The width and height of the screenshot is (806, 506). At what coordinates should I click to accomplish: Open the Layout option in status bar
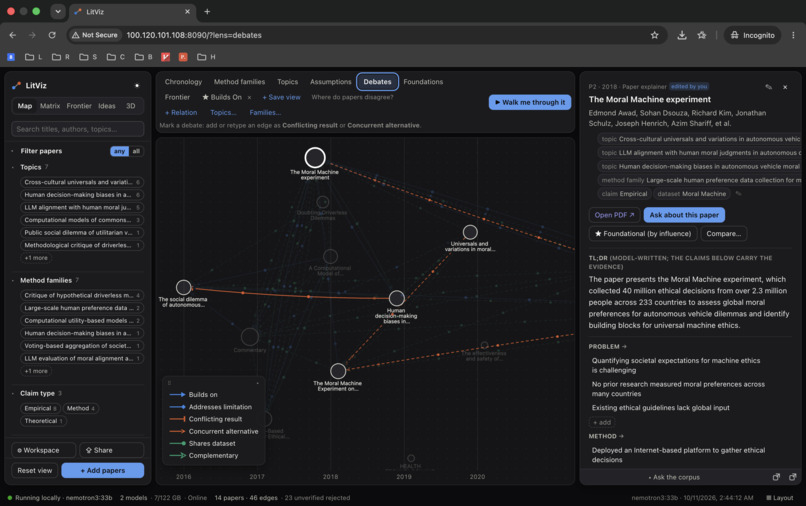780,498
